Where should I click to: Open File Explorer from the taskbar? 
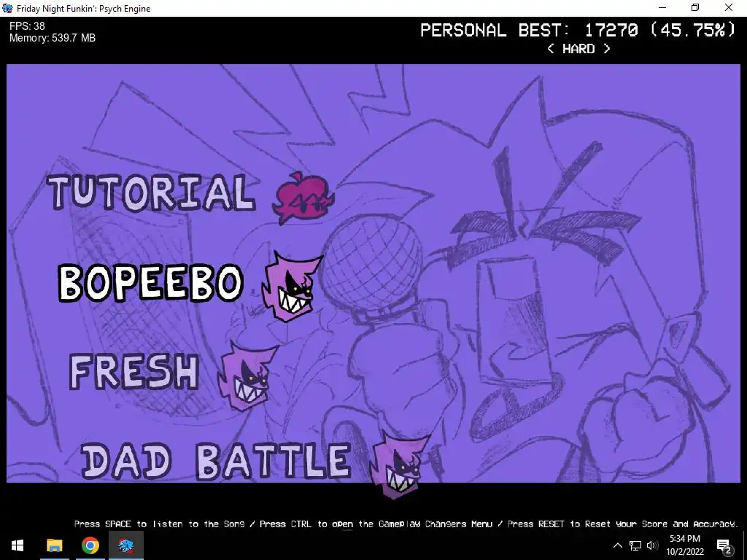[x=54, y=545]
